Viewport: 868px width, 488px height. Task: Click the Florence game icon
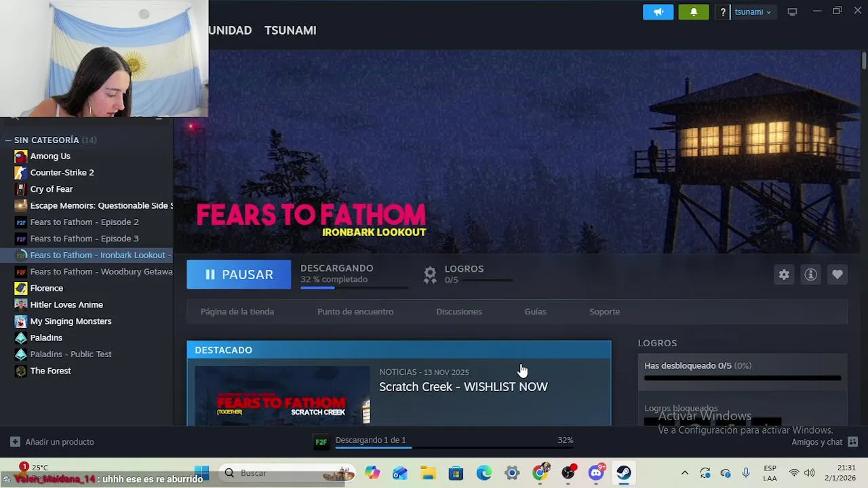click(21, 288)
